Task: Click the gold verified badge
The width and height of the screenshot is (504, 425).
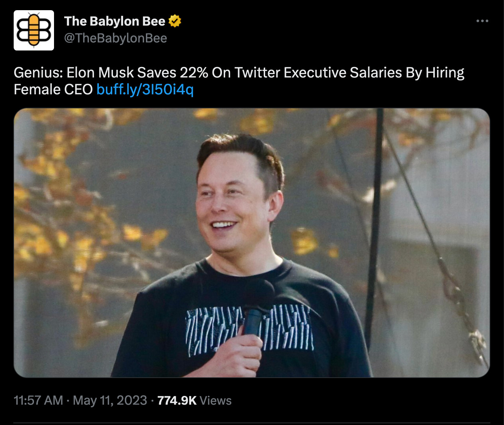Action: coord(175,21)
